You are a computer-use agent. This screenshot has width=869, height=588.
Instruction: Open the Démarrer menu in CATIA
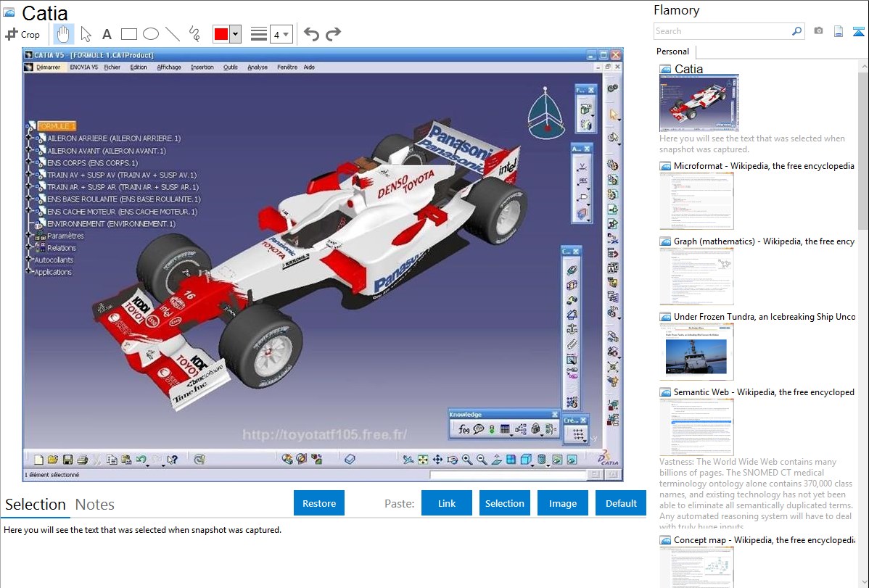pyautogui.click(x=48, y=67)
